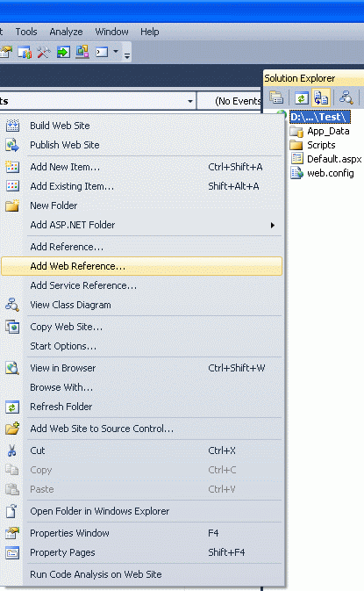
Task: Open the Tools menu
Action: [26, 32]
